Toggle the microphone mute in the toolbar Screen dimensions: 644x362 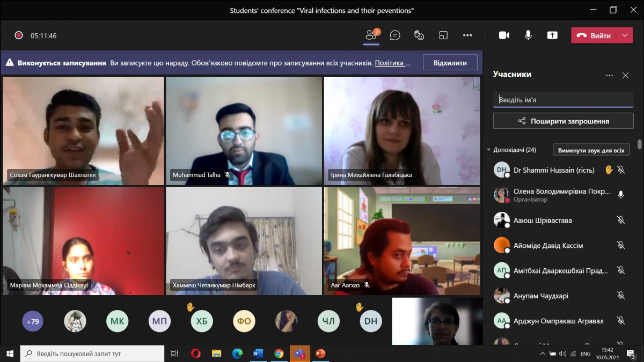[x=528, y=35]
